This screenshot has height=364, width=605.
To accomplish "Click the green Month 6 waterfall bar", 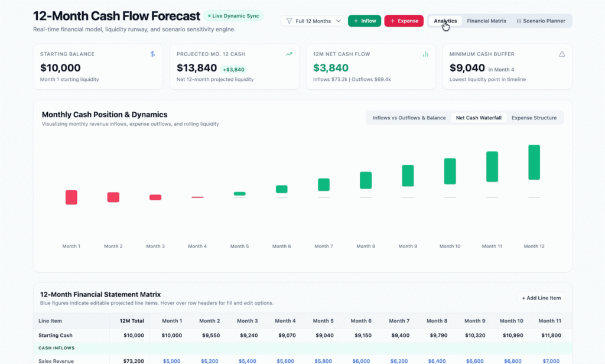I will 282,189.
